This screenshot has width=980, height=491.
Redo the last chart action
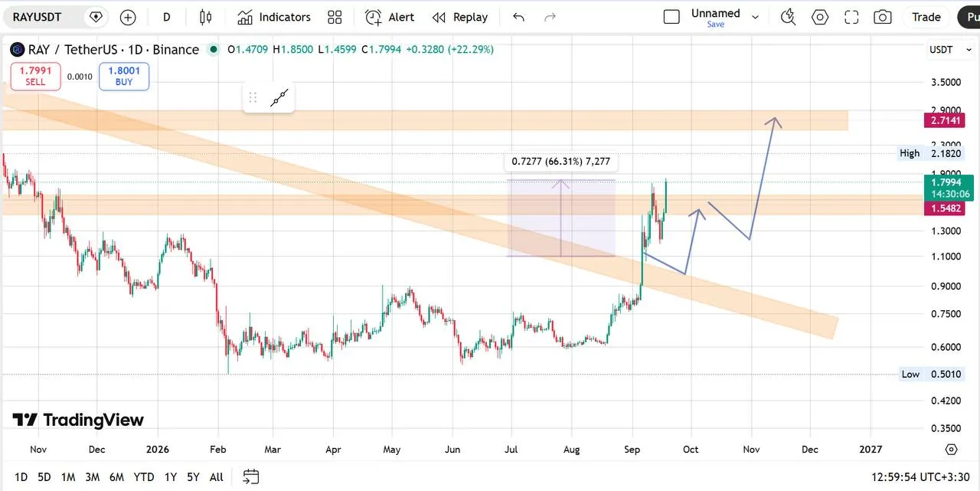[x=549, y=17]
